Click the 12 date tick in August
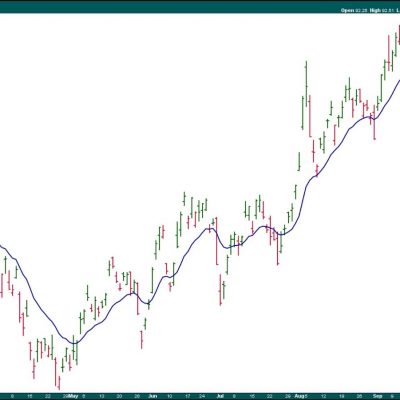This screenshot has width=400, height=400. click(324, 396)
